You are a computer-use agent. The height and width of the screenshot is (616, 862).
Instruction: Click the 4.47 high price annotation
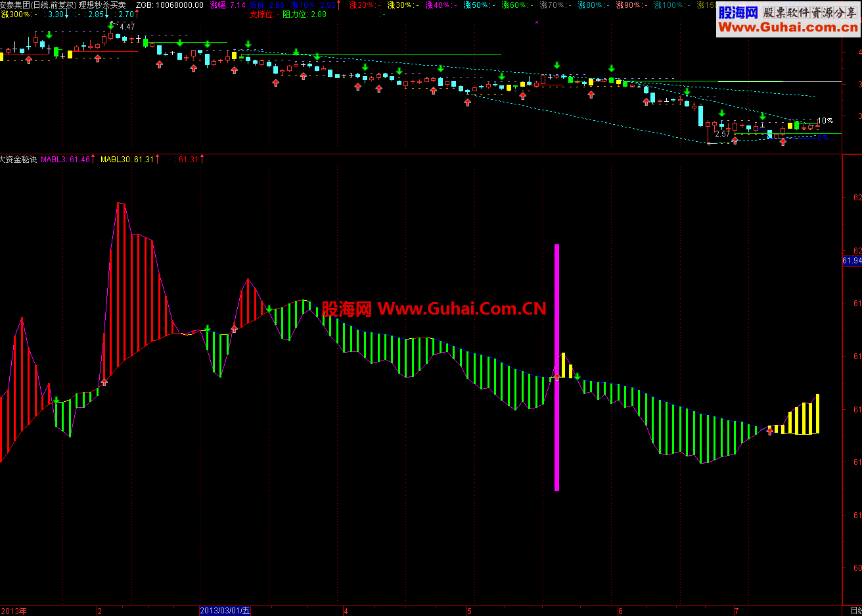[127, 26]
